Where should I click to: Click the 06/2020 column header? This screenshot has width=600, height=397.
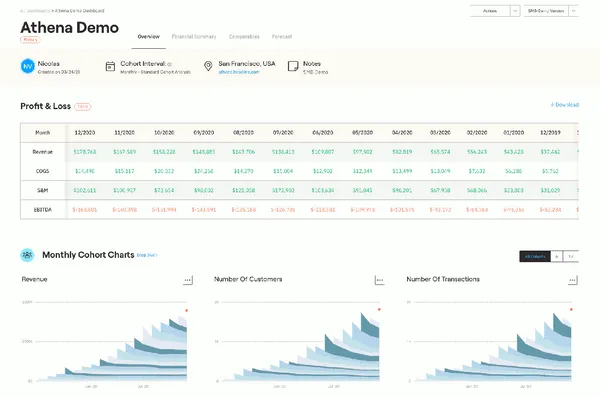323,132
